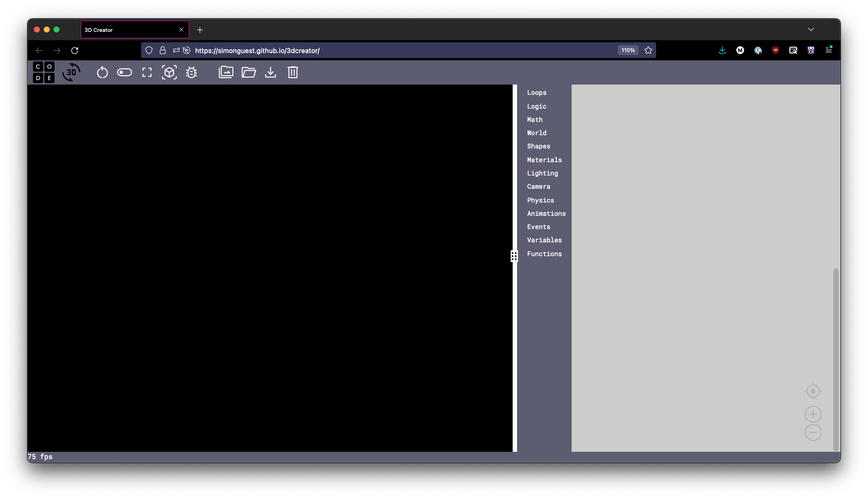Expand the browser tab overview chevron
The height and width of the screenshot is (499, 868).
(x=811, y=29)
